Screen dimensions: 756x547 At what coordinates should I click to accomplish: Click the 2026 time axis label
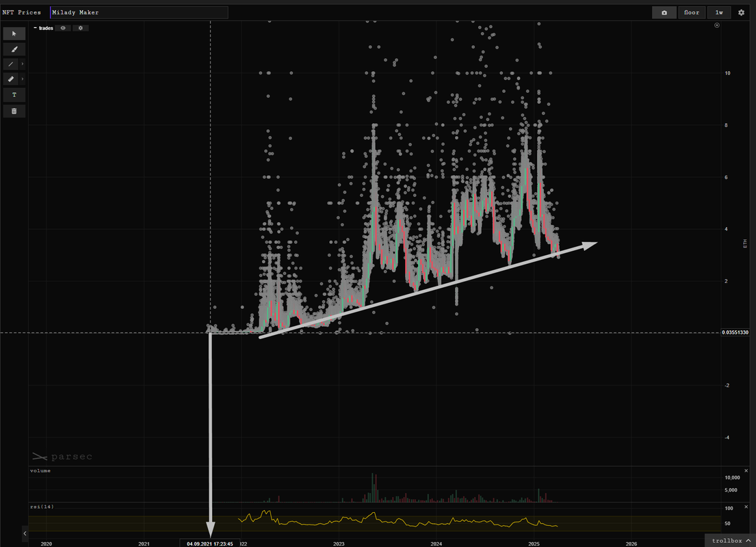[x=631, y=544]
